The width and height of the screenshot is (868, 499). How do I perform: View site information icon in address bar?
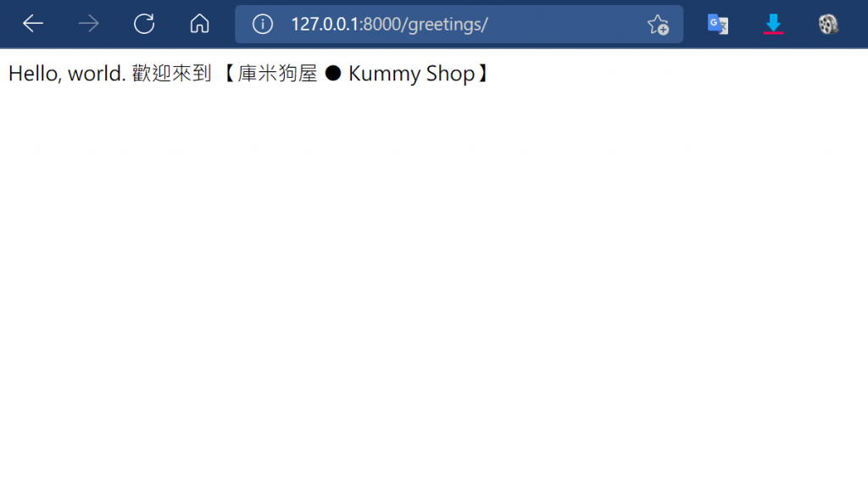click(x=263, y=24)
